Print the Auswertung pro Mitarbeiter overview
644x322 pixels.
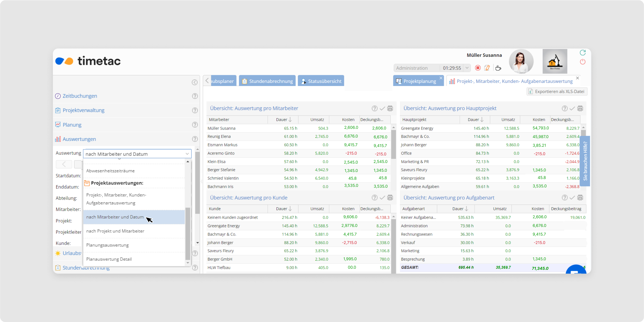390,109
